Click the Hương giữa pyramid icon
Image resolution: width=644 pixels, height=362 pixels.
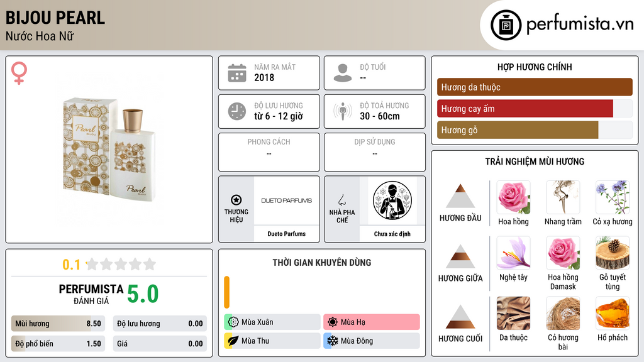pyautogui.click(x=460, y=256)
